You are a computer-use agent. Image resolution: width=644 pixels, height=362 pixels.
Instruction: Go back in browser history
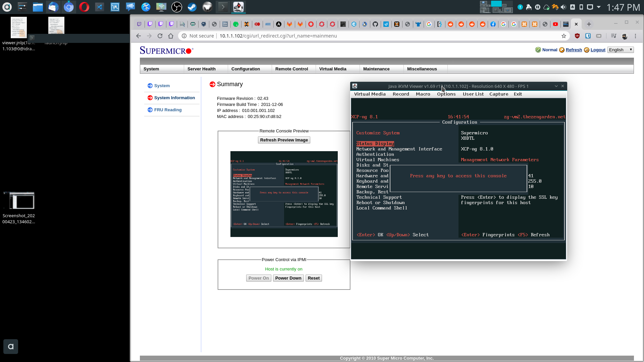click(x=139, y=36)
